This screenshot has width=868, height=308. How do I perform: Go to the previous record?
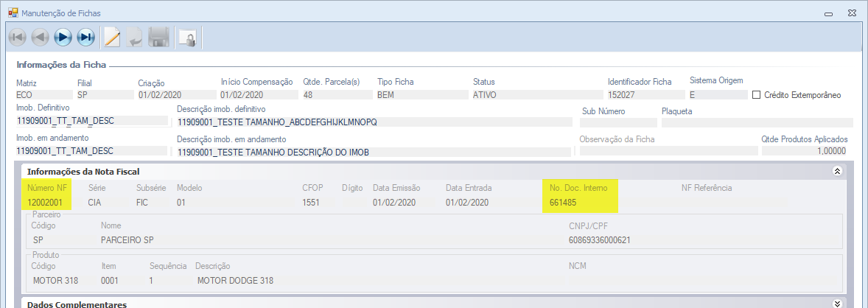tap(40, 37)
